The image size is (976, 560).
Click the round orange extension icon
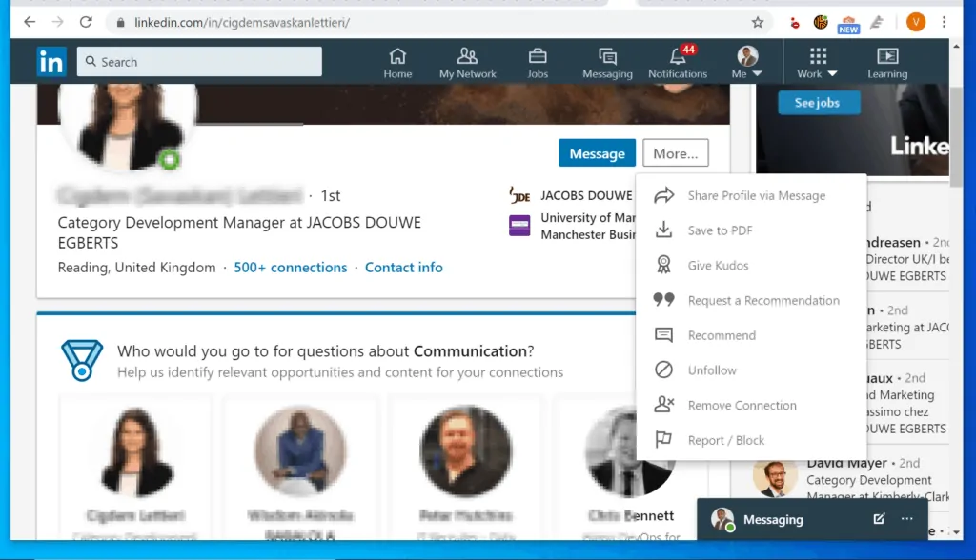tap(821, 23)
